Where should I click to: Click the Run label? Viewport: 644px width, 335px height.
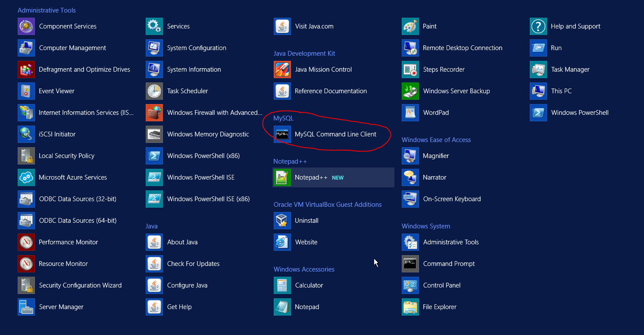tap(556, 48)
